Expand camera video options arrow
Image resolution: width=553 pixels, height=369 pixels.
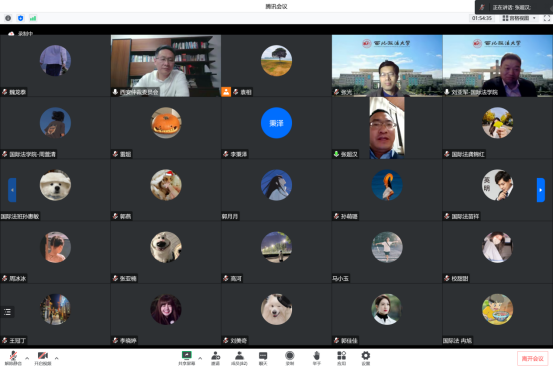coord(56,358)
